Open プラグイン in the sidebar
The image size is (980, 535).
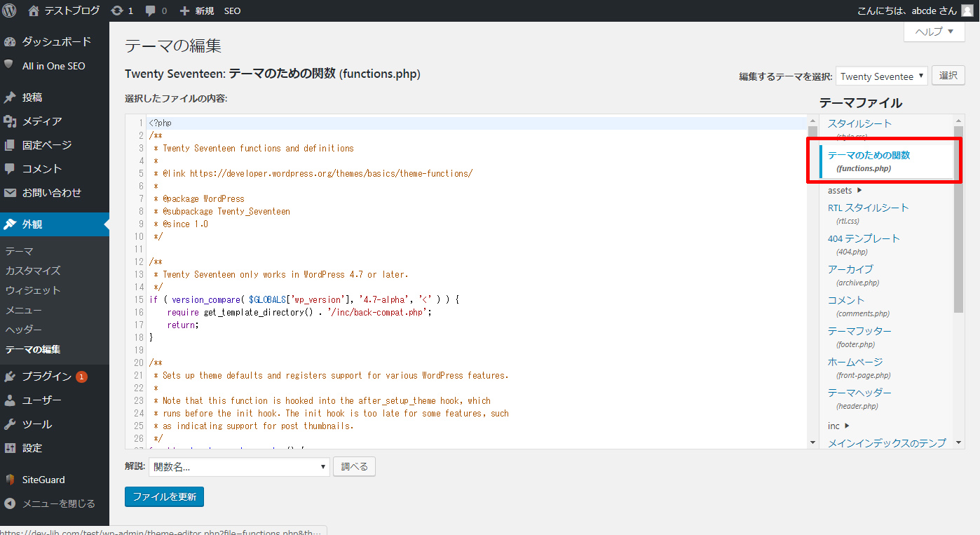[x=46, y=377]
